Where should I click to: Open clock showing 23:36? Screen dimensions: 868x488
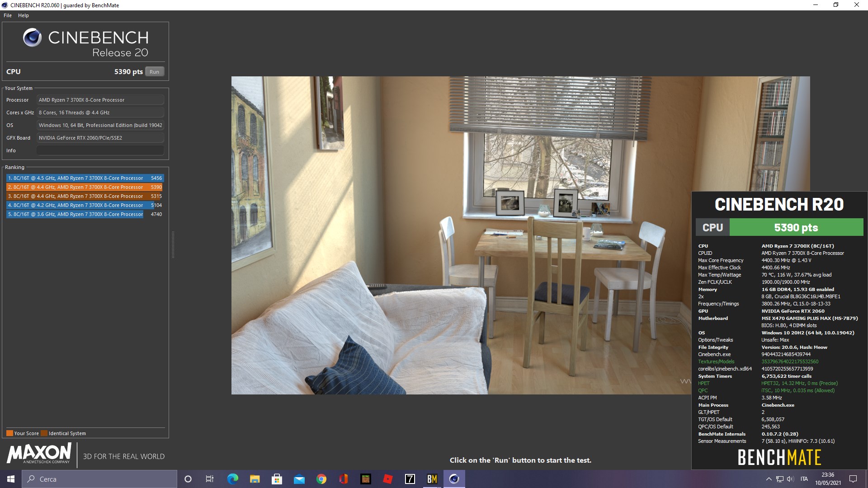pyautogui.click(x=828, y=479)
